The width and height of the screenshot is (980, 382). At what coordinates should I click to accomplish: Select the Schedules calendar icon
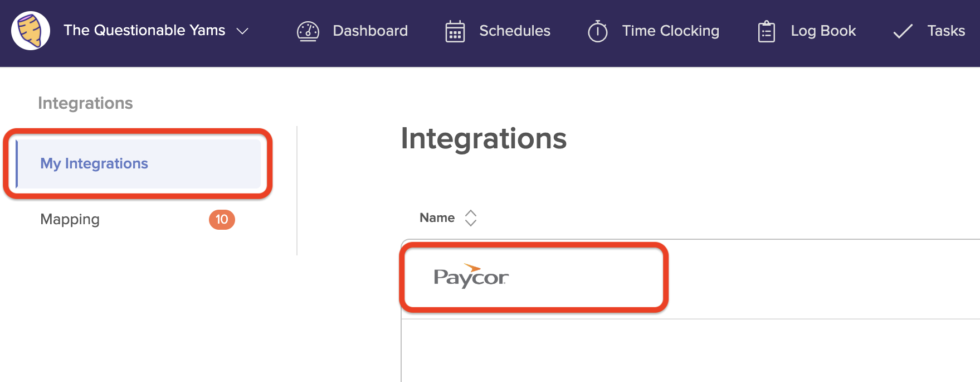[x=455, y=32]
